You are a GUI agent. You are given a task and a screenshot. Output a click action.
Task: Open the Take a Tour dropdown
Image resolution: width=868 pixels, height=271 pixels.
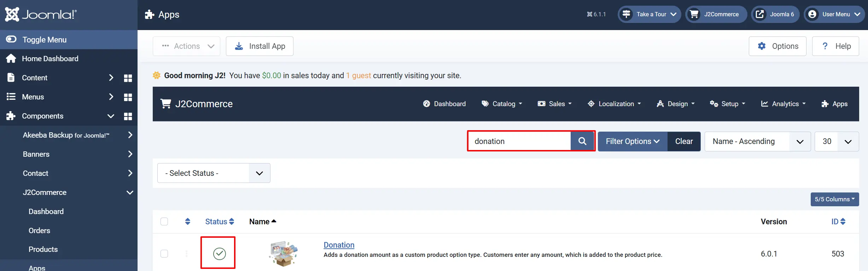click(x=649, y=15)
